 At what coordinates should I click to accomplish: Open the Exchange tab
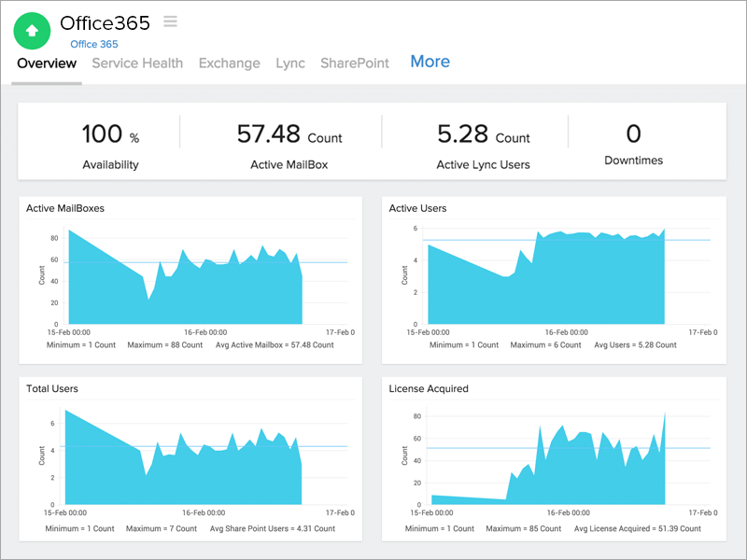click(229, 63)
